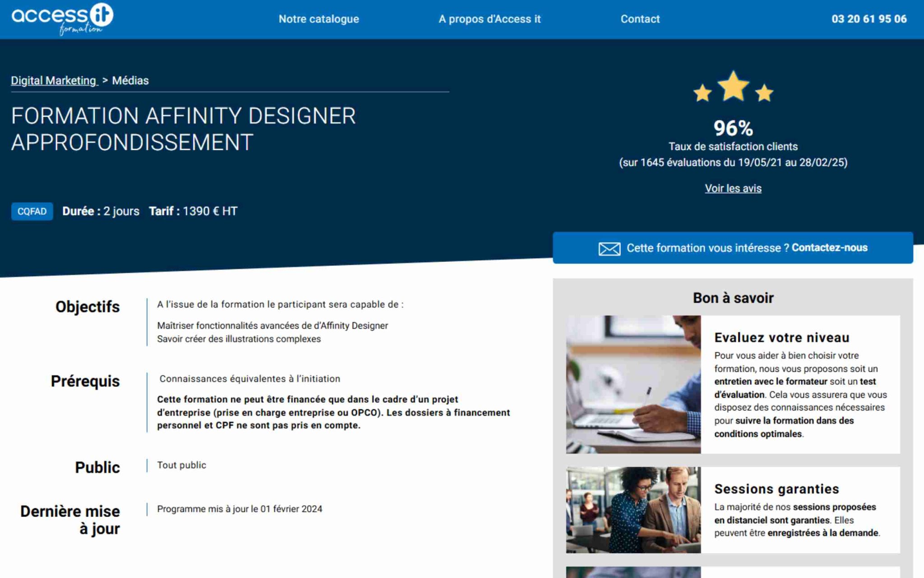This screenshot has width=924, height=578.
Task: Click Maîtriser fonctionnalités avancées objective line
Action: [273, 326]
